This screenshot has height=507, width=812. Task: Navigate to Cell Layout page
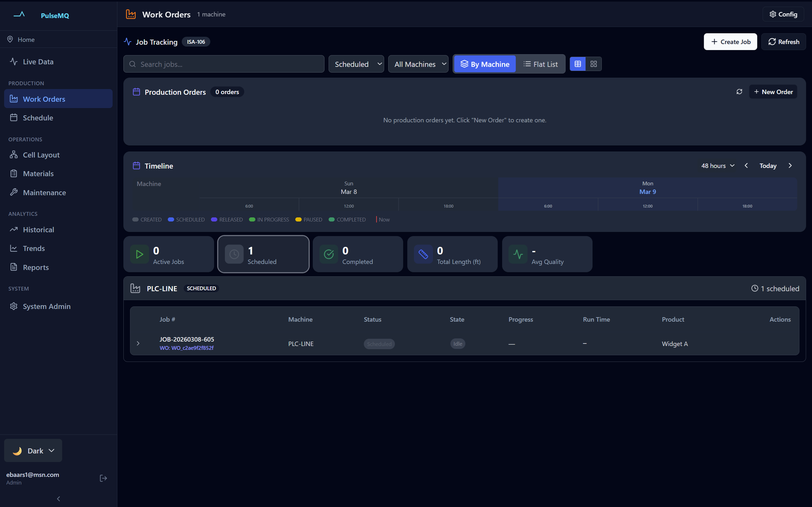pyautogui.click(x=41, y=155)
